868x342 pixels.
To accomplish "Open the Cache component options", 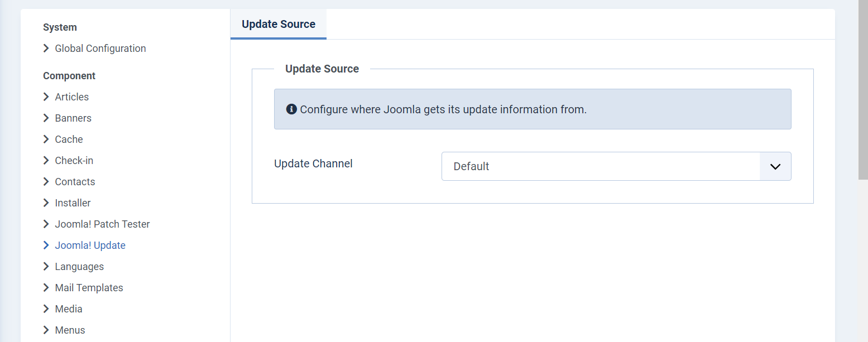I will [69, 139].
